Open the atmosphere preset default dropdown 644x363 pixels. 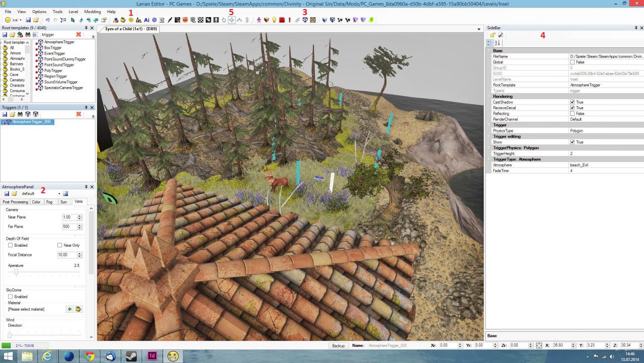point(59,193)
